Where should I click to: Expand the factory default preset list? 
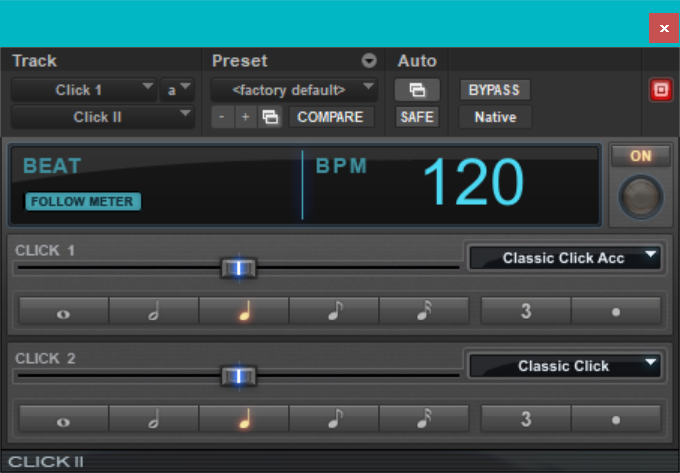(295, 90)
